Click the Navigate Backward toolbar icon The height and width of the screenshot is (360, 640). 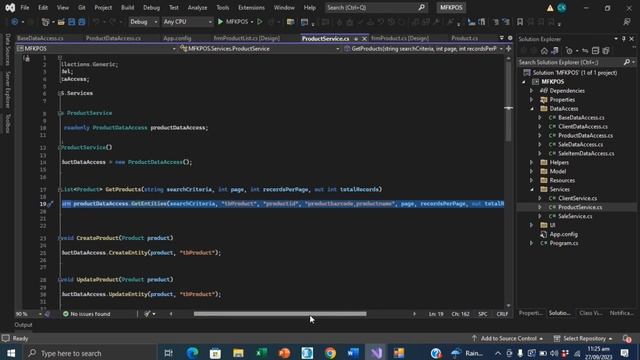[x=14, y=22]
